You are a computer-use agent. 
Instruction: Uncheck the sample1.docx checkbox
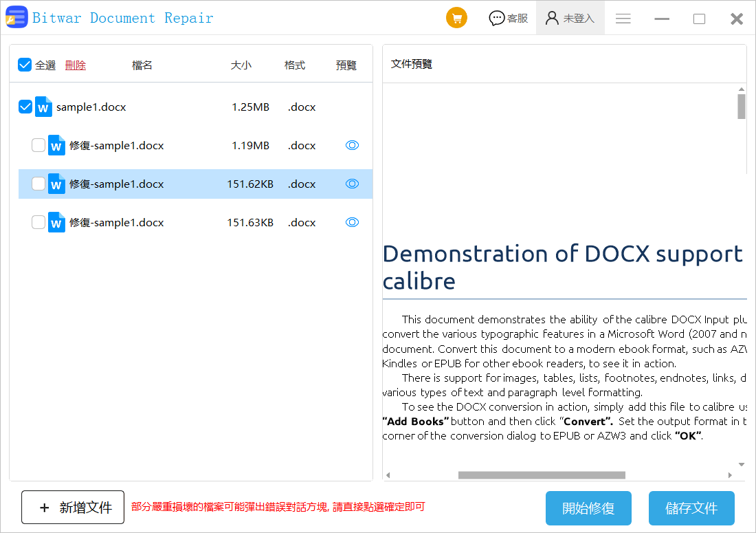[25, 107]
